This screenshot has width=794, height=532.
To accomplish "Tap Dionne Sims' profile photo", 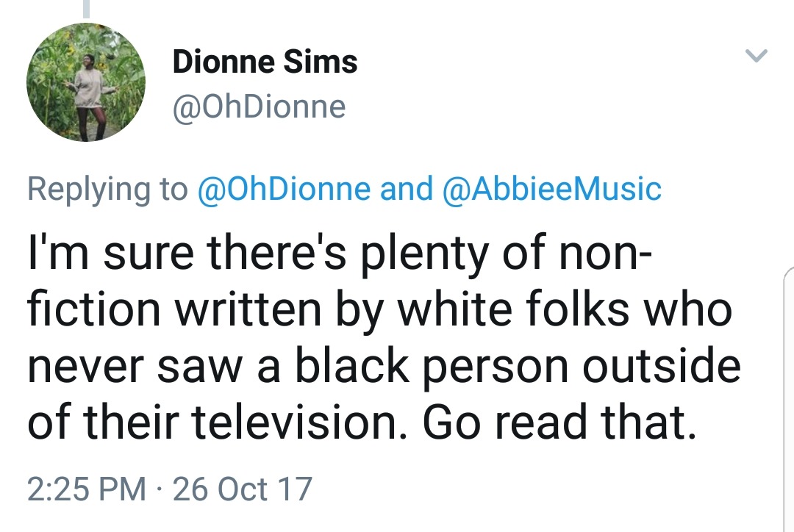I will pos(86,82).
